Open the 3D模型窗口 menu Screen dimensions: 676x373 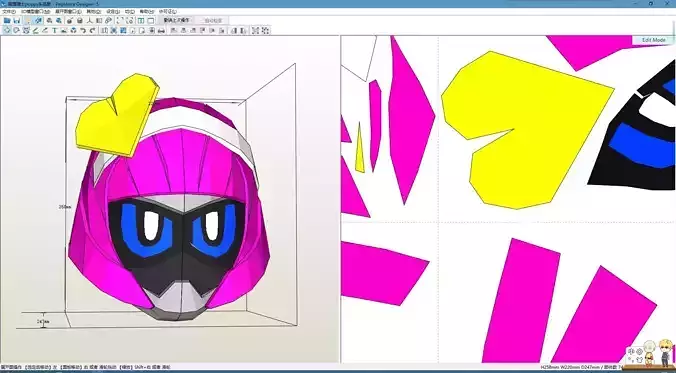(x=35, y=12)
